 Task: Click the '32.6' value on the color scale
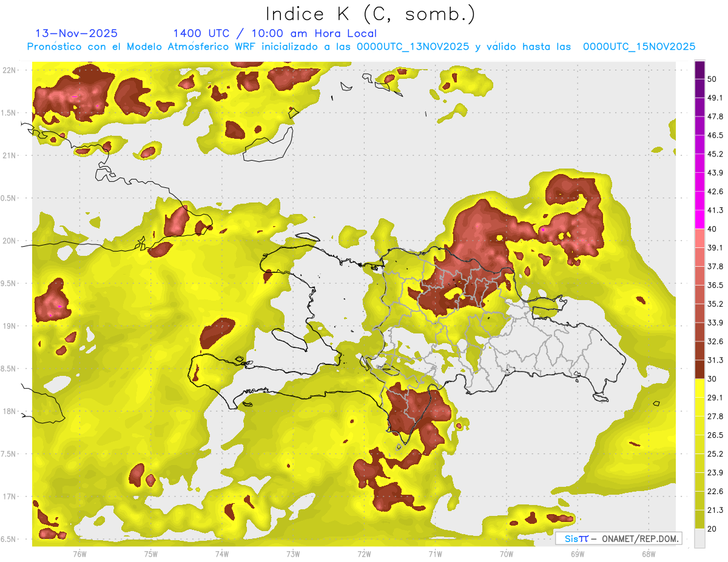click(x=715, y=341)
